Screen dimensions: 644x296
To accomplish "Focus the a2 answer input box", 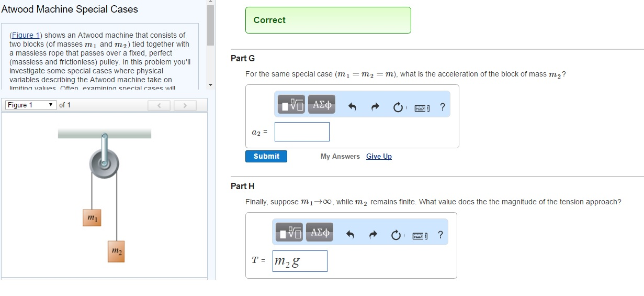I will [302, 132].
